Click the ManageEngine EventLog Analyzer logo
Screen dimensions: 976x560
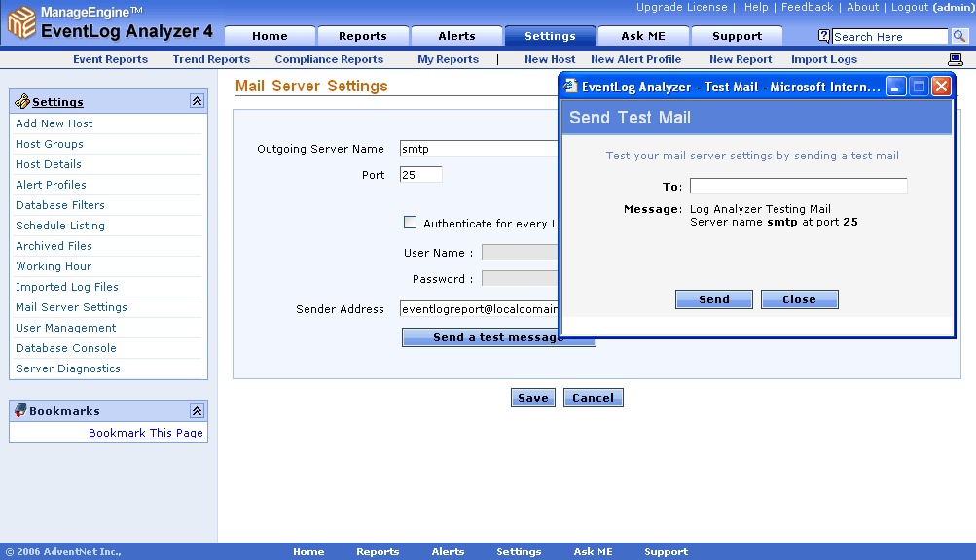coord(110,22)
